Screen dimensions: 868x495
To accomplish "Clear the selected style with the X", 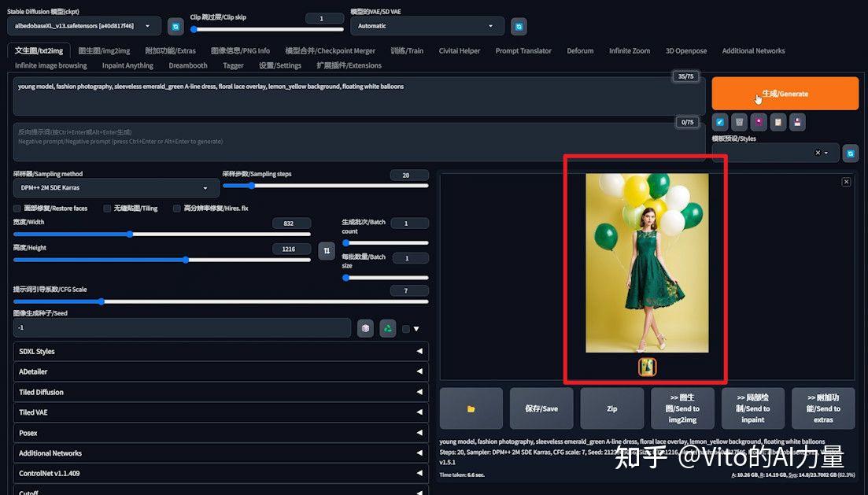I will 818,153.
